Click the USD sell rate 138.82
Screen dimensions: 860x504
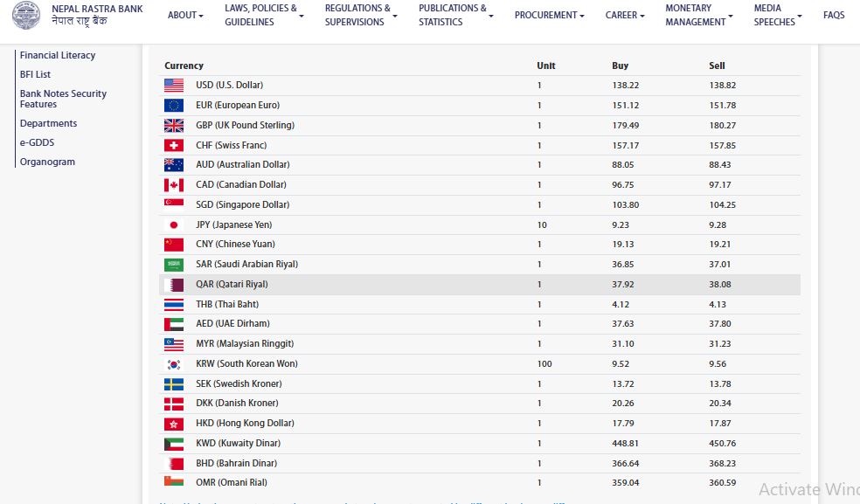[x=722, y=86]
